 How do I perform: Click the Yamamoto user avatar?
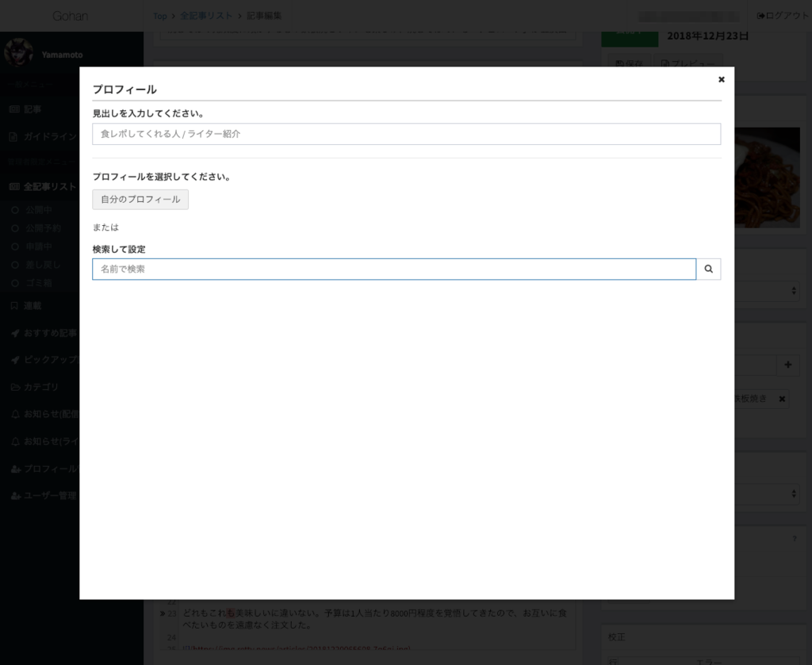point(19,53)
